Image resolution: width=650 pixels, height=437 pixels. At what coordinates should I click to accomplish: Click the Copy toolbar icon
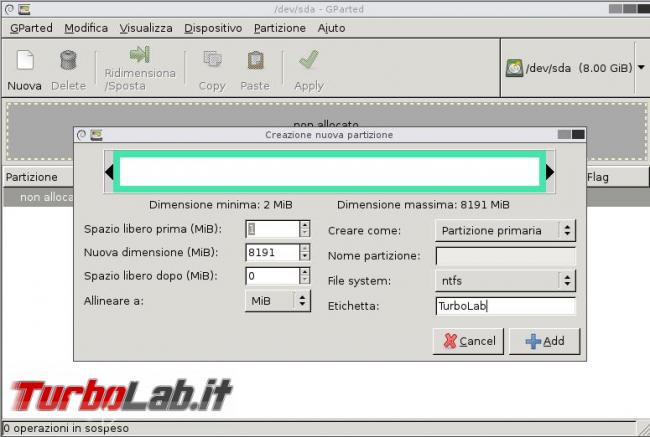[x=212, y=59]
